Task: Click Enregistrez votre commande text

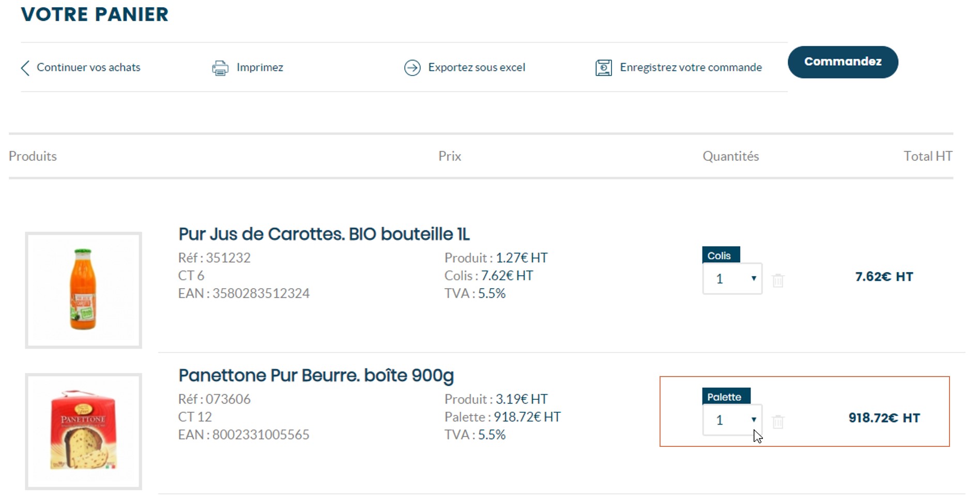Action: tap(691, 67)
